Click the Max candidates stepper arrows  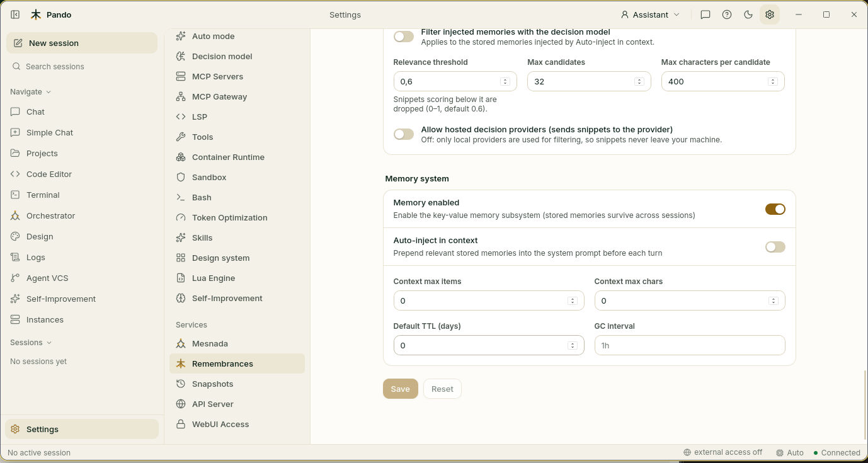click(639, 81)
